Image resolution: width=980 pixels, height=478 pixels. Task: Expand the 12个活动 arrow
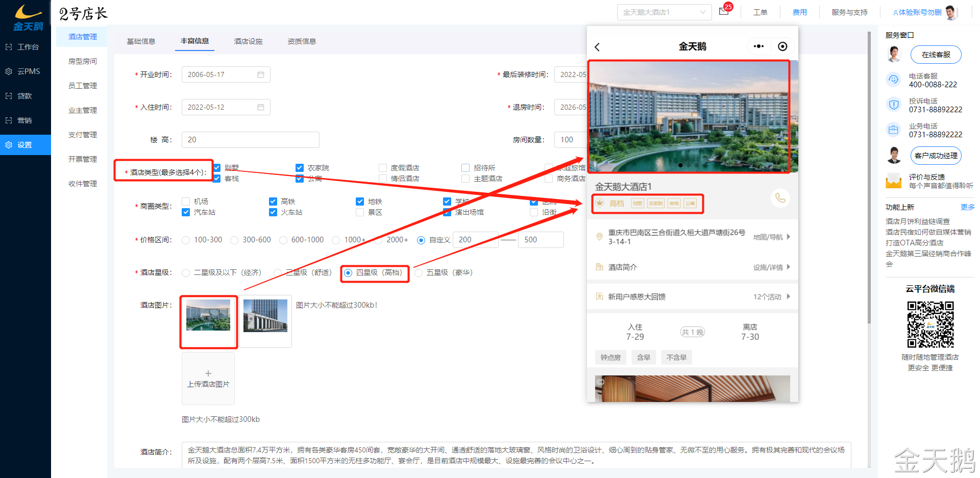pyautogui.click(x=789, y=296)
